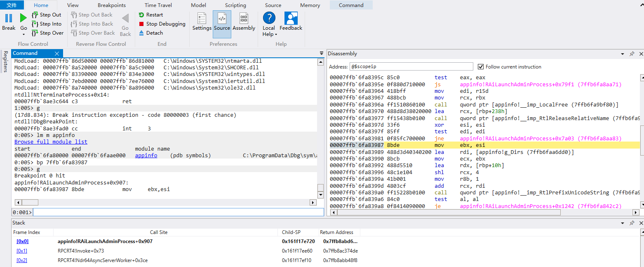Select the highlighted 'mov ebx, esi' disassembly line
The height and width of the screenshot is (267, 644).
click(484, 145)
